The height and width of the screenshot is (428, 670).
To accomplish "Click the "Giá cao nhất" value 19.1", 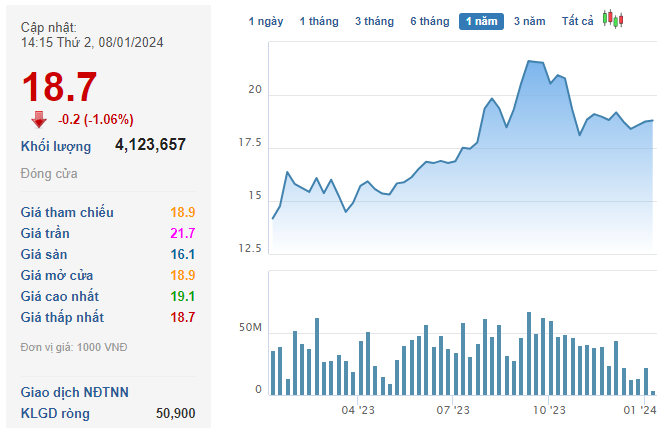I will (x=182, y=296).
